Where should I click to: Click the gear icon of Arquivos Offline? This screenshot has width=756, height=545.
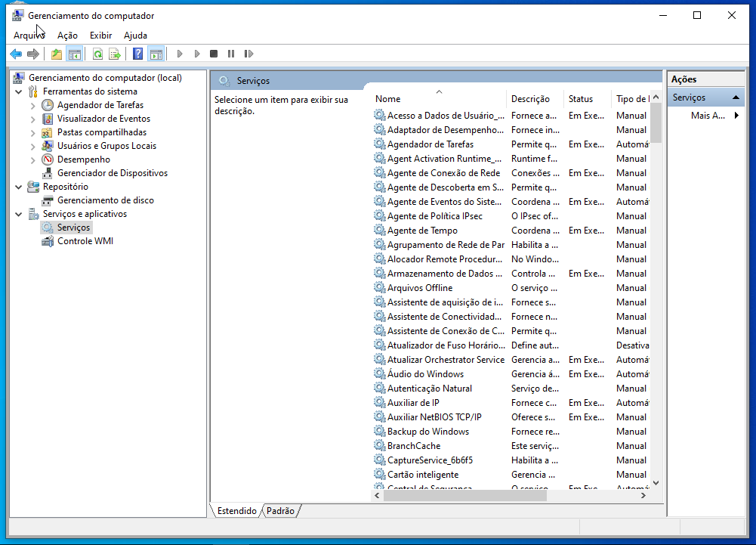(380, 288)
